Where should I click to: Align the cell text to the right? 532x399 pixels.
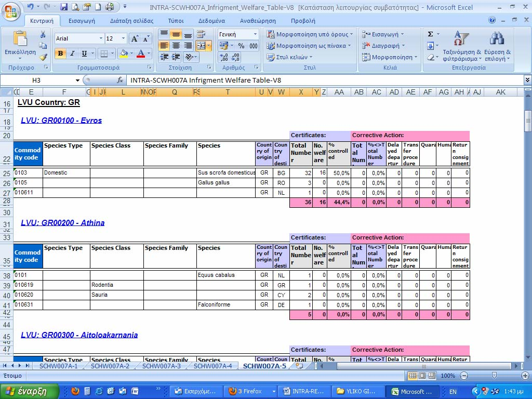click(x=188, y=46)
